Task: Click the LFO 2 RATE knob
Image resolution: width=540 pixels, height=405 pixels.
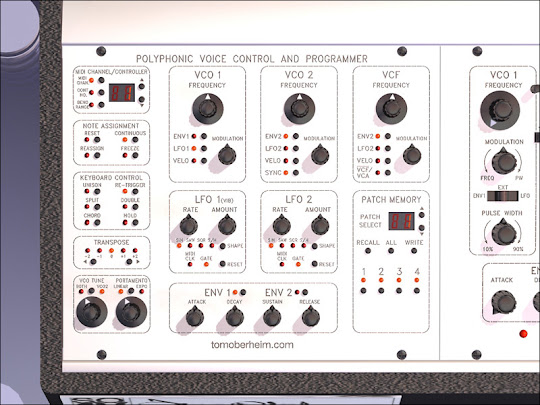Action: point(281,225)
